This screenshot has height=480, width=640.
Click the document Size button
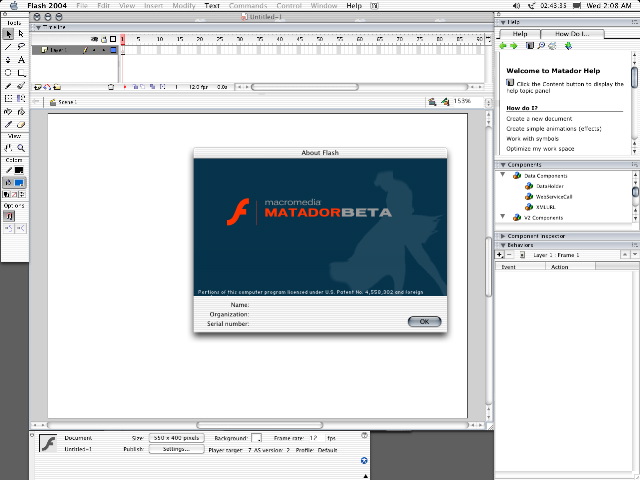click(x=176, y=438)
